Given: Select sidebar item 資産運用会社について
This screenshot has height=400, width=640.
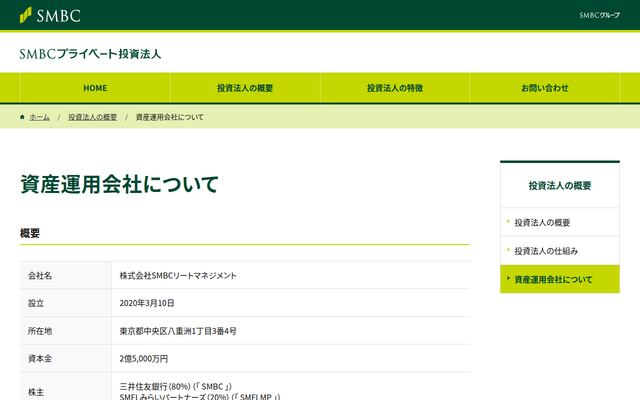Looking at the screenshot, I should (x=560, y=279).
